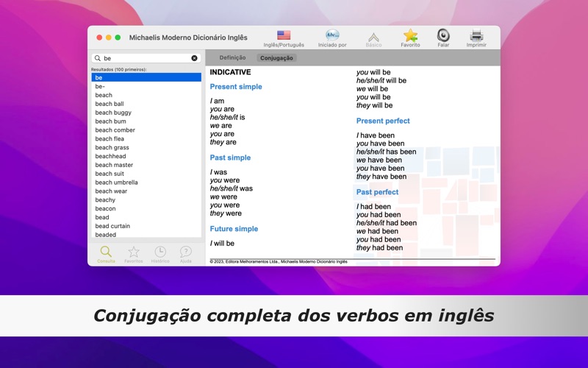Select 'beach umbrella' entry
Screen dimensions: 588x368
pos(146,182)
